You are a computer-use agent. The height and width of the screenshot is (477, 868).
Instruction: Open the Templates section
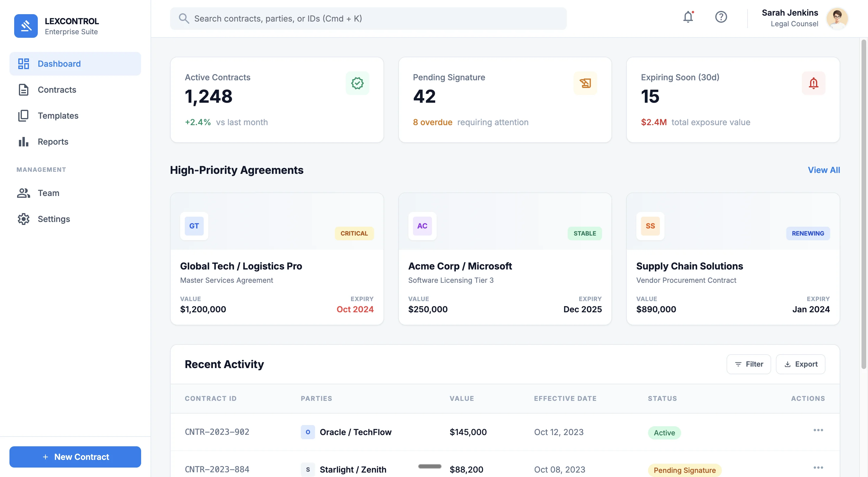point(58,115)
